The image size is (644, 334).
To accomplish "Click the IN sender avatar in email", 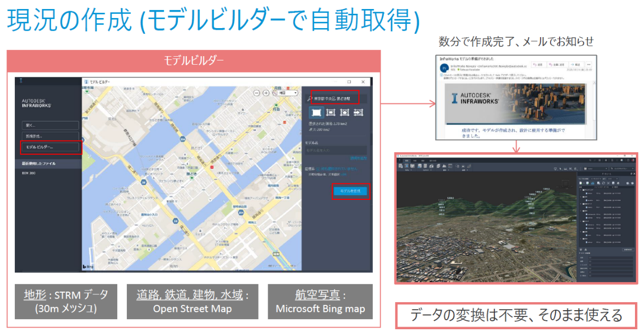I will pos(443,68).
